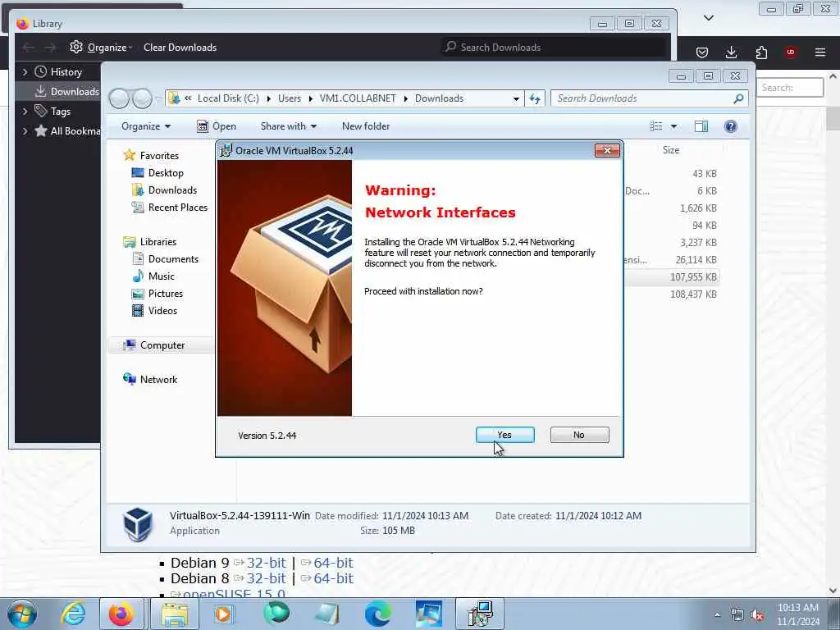The height and width of the screenshot is (630, 840).
Task: Close the Oracle VM VirtualBox dialog
Action: 607,151
